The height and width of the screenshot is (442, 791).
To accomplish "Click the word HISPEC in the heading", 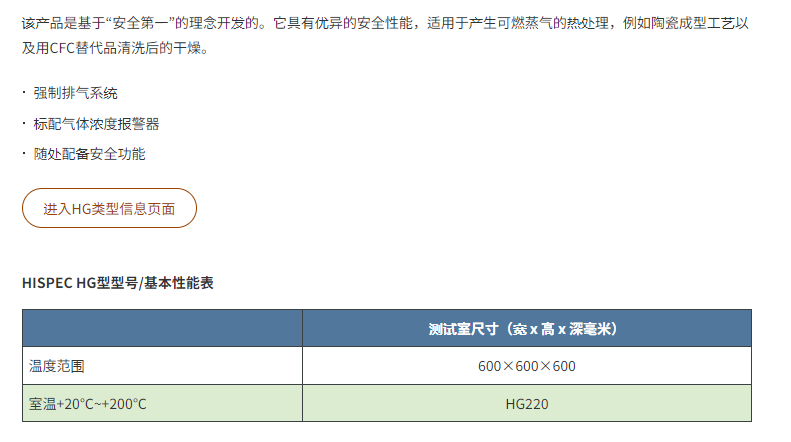I will click(x=47, y=283).
